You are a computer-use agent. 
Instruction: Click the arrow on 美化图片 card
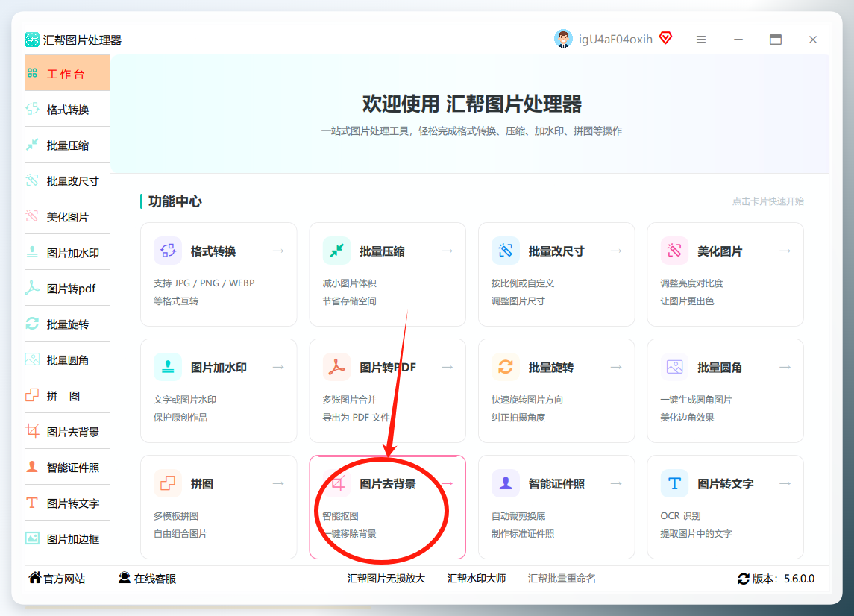coord(785,251)
